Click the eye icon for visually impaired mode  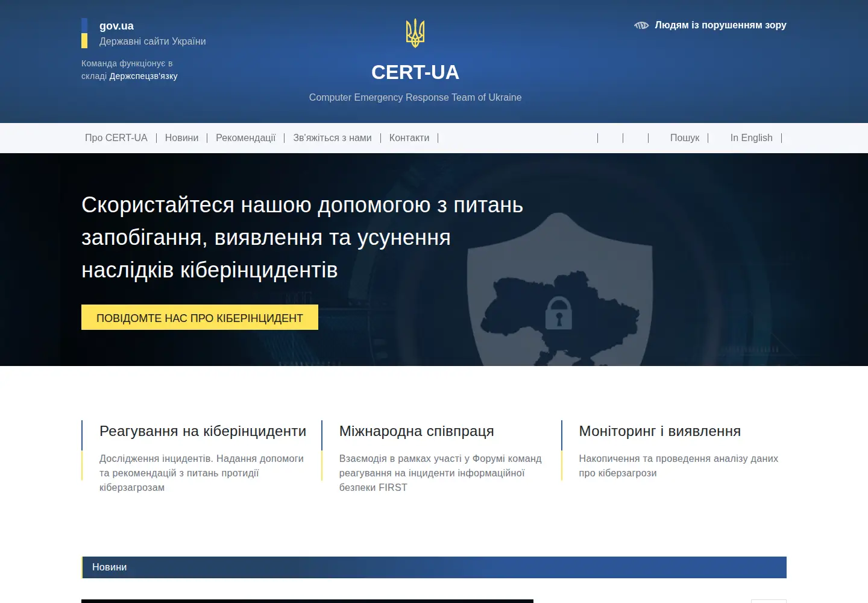tap(641, 25)
